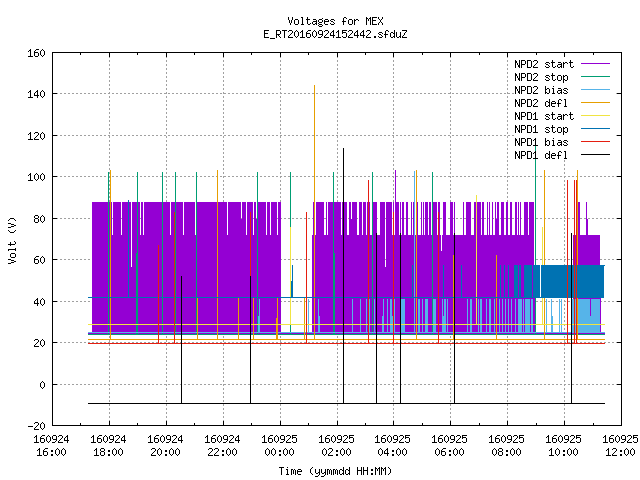Click the 'Voltages for MEX' chart title

(x=335, y=21)
